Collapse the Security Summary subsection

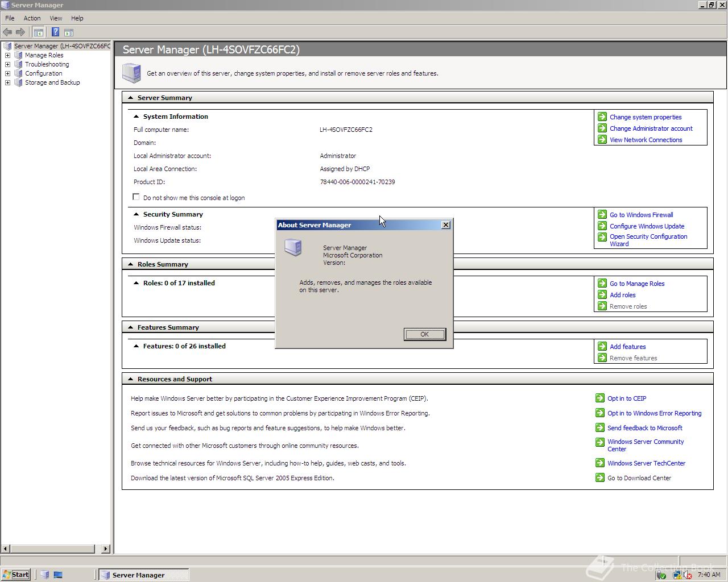[136, 214]
